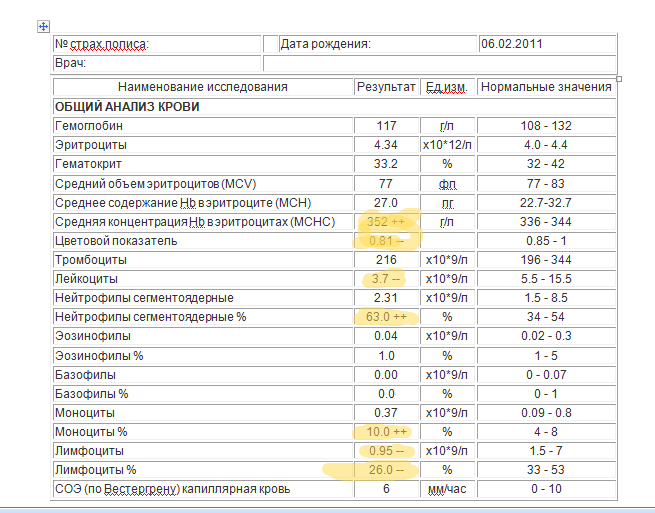Click the Тромбоциты normal range 196 - 344

tap(547, 260)
